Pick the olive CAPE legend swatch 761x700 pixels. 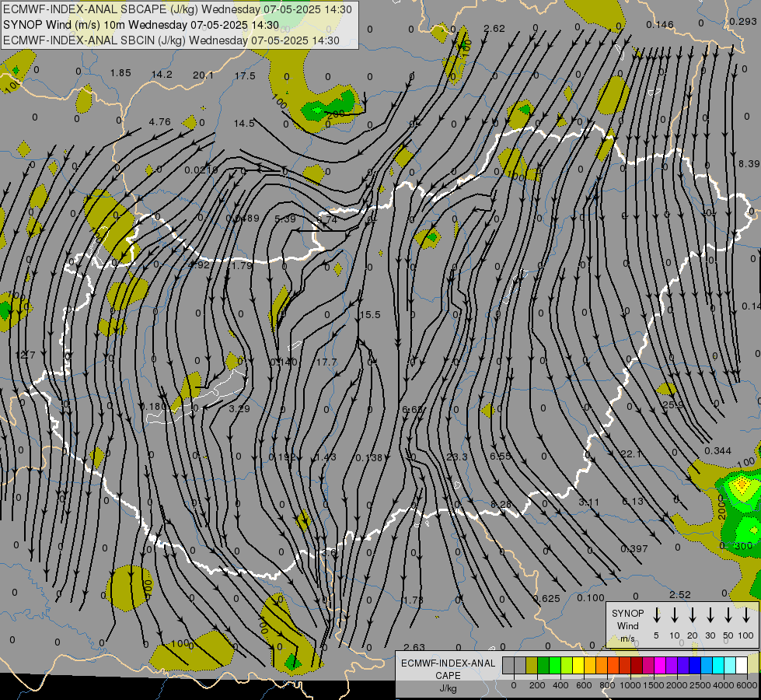[x=532, y=665]
